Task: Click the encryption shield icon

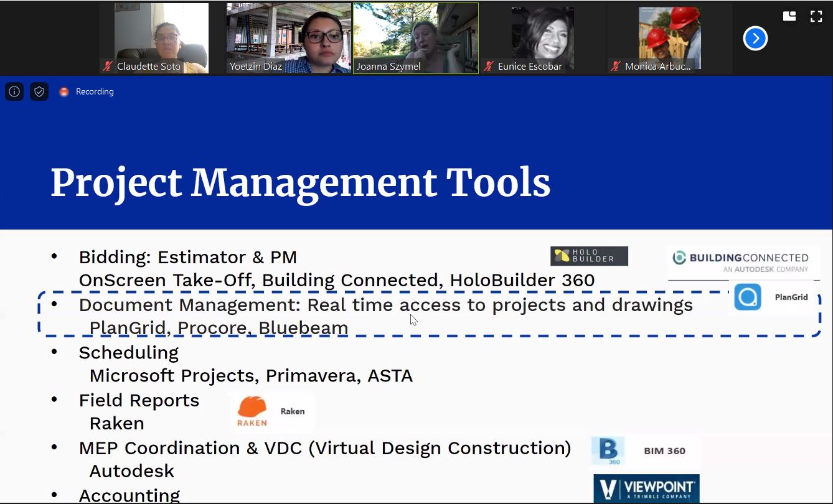Action: [x=39, y=91]
